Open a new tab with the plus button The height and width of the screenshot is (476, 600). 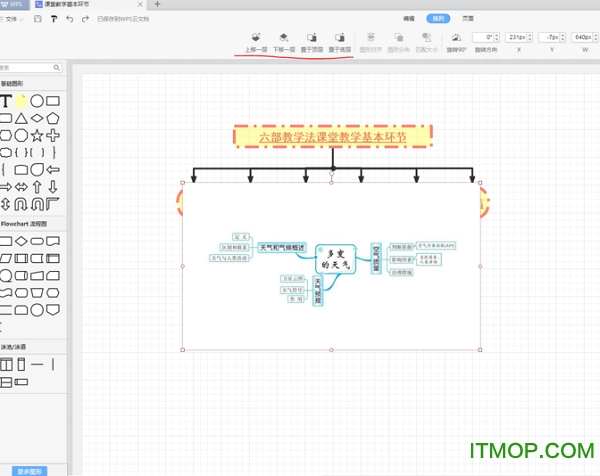tap(156, 5)
